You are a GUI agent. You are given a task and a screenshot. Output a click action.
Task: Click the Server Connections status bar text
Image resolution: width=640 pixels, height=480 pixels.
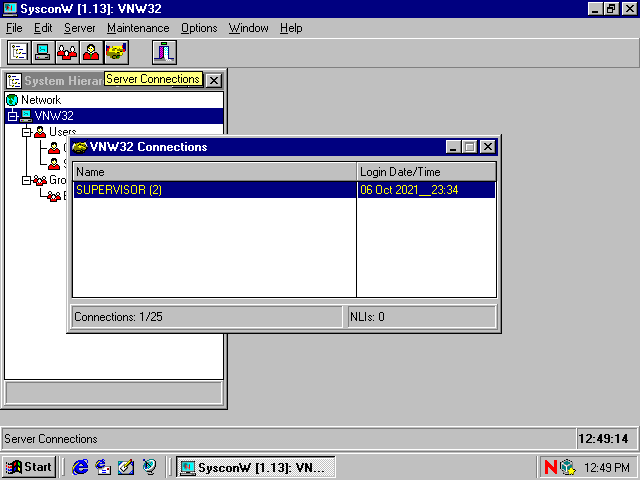51,439
